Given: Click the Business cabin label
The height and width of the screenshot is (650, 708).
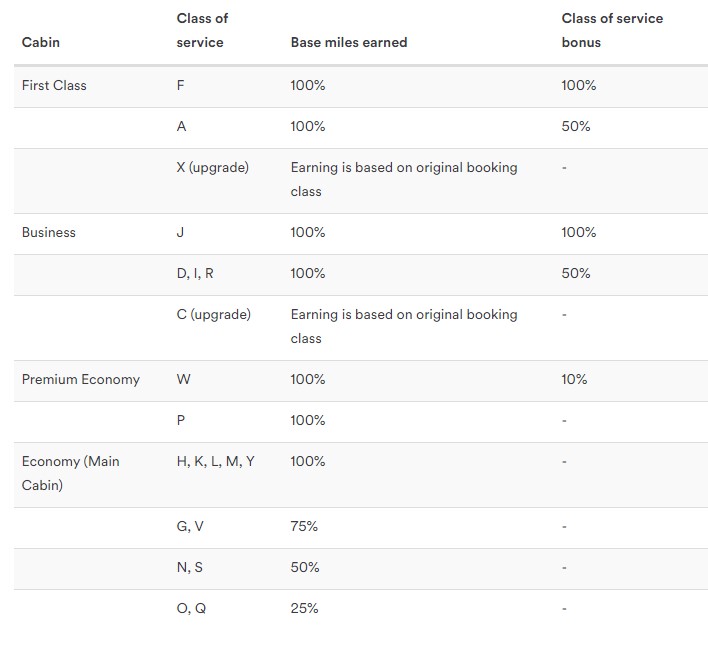Looking at the screenshot, I should click(49, 232).
